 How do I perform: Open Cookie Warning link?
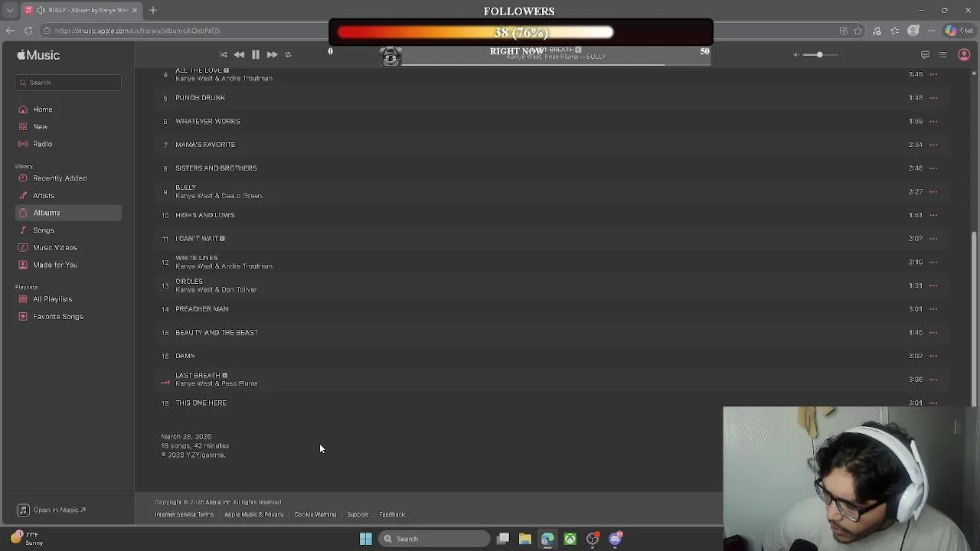315,514
